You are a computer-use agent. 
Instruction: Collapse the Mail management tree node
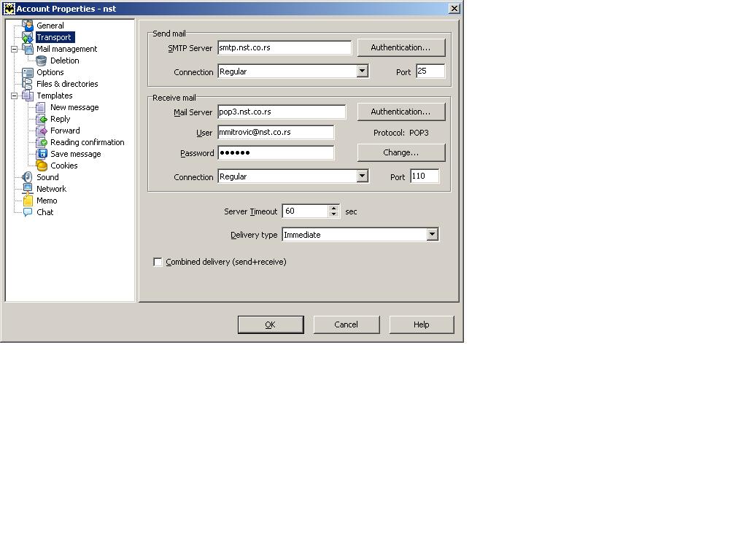pyautogui.click(x=14, y=49)
